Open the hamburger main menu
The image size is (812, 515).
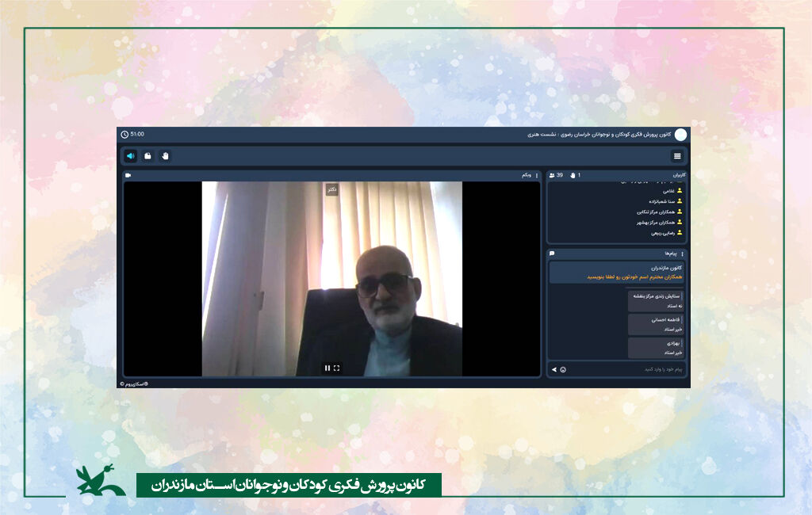point(677,156)
